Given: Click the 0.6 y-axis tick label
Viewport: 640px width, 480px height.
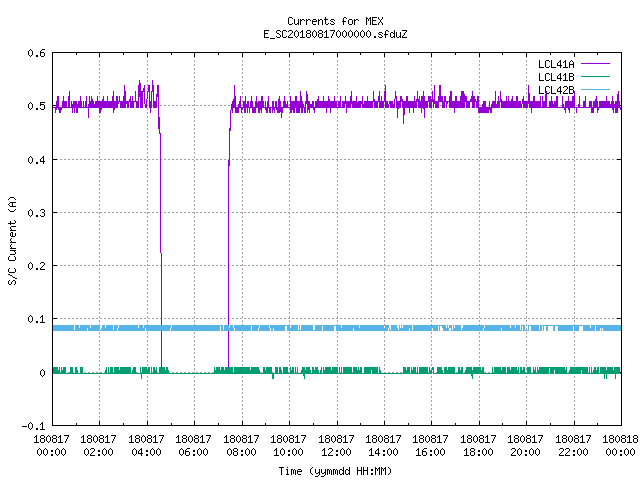Looking at the screenshot, I should 36,53.
